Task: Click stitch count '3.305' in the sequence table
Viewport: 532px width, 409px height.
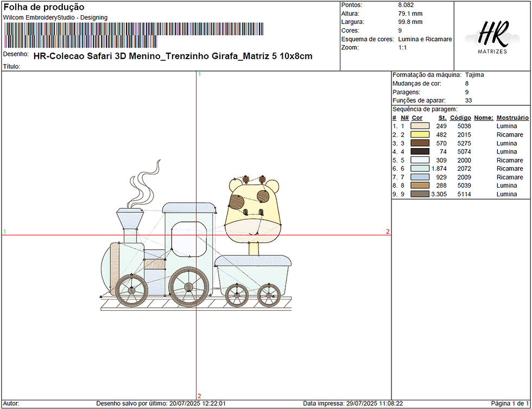Action: (439, 194)
